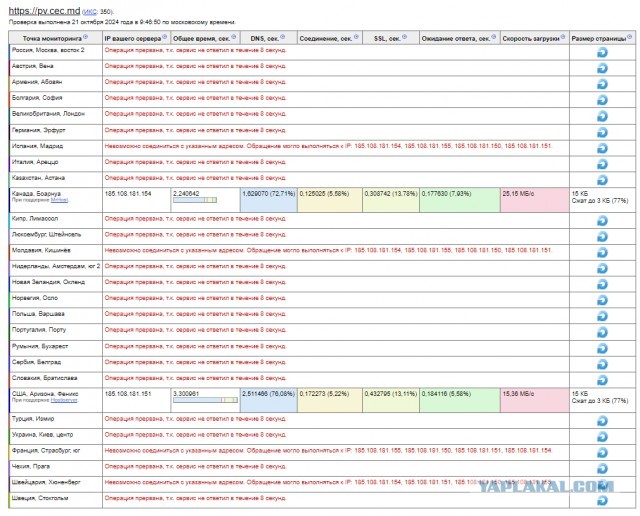Click the Швейцария, Хюненберг location cell
Screen dimensions: 640x516
click(x=56, y=484)
